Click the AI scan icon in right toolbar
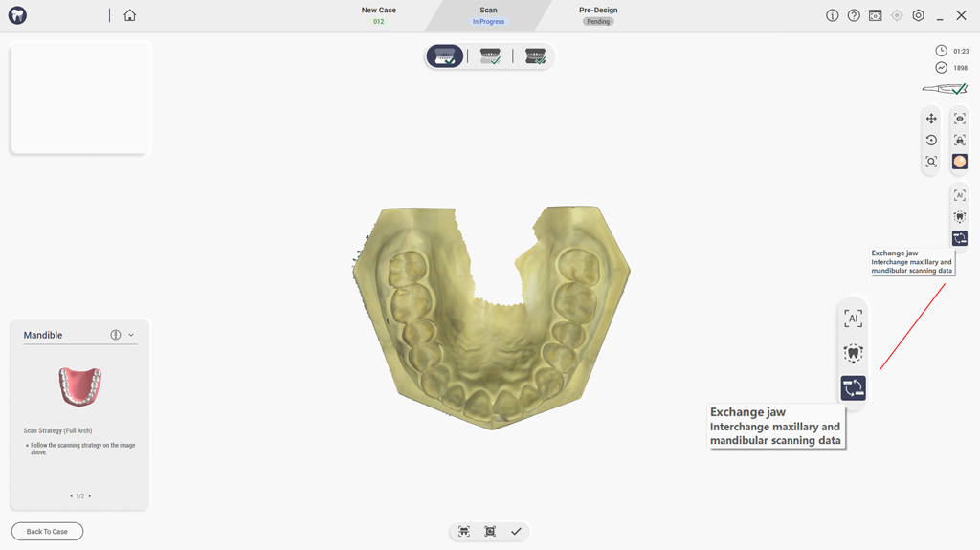 (x=960, y=195)
